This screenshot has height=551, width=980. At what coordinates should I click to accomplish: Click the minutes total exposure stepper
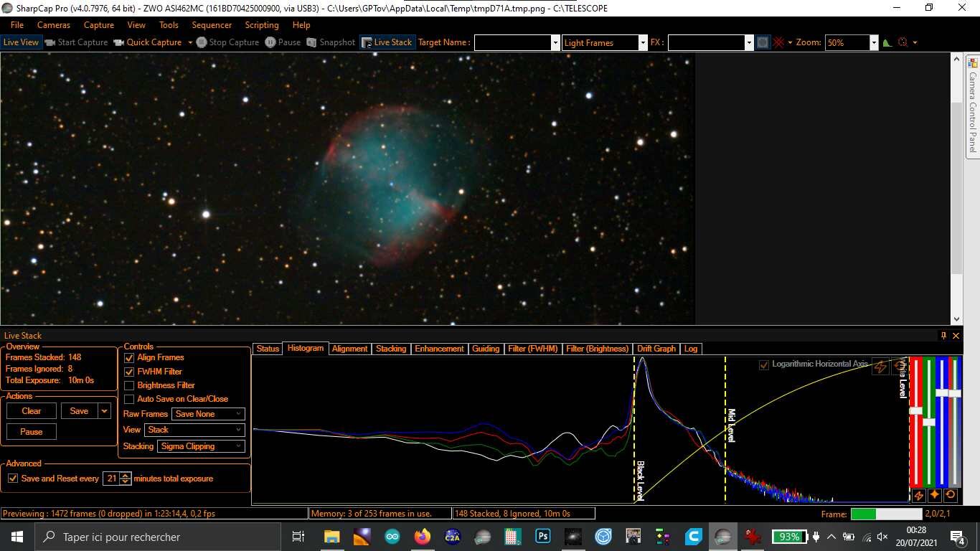point(126,479)
